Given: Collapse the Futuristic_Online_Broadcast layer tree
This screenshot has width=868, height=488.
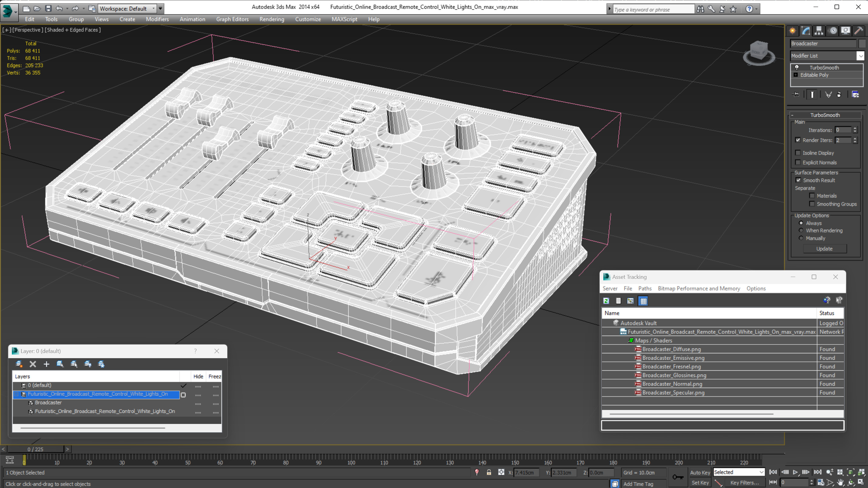Looking at the screenshot, I should tap(16, 394).
